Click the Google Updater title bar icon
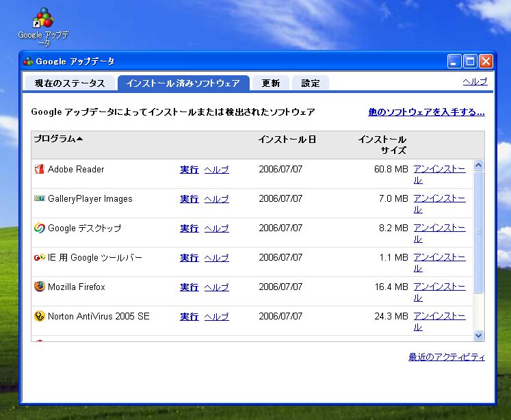 pyautogui.click(x=28, y=62)
